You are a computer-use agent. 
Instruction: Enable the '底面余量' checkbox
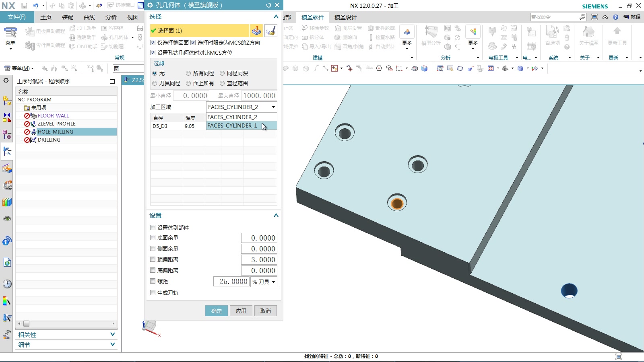(x=153, y=238)
